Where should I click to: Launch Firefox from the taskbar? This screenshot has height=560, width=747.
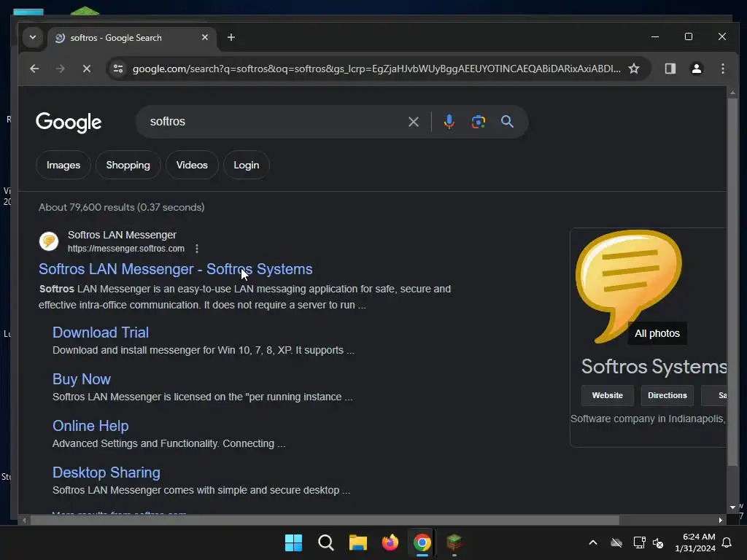[x=390, y=542]
